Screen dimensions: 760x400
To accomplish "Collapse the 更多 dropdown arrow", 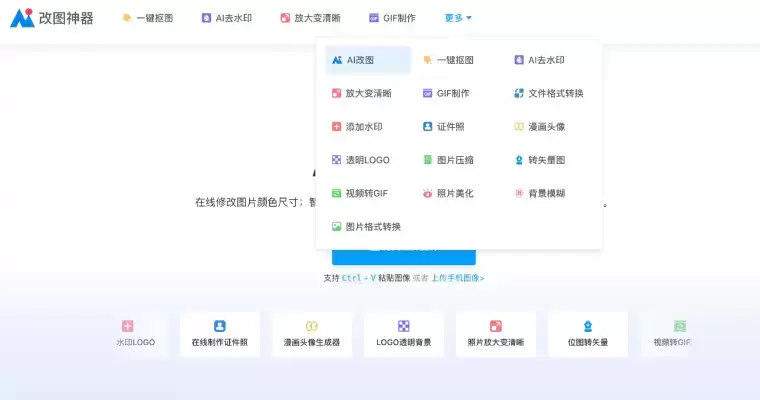I will pyautogui.click(x=469, y=18).
